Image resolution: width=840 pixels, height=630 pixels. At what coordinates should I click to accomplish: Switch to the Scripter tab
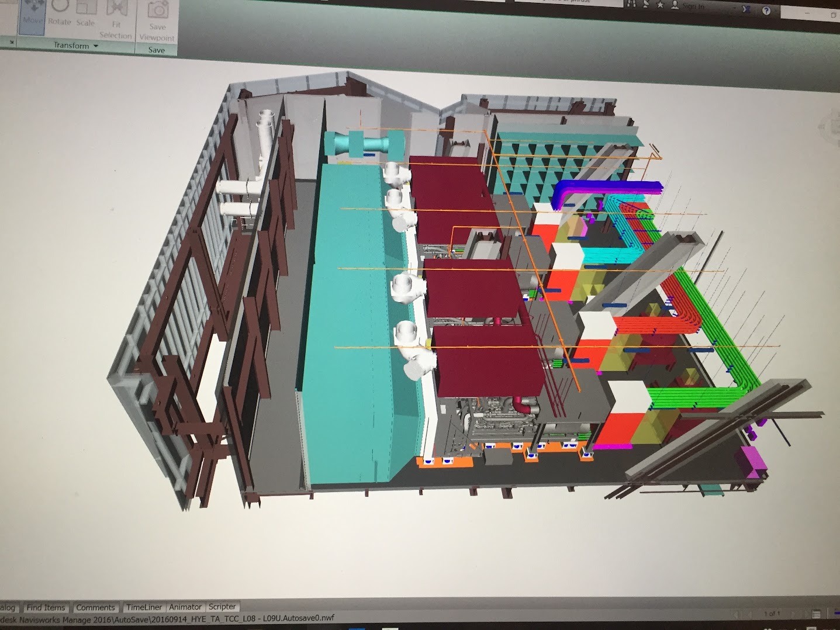[222, 607]
